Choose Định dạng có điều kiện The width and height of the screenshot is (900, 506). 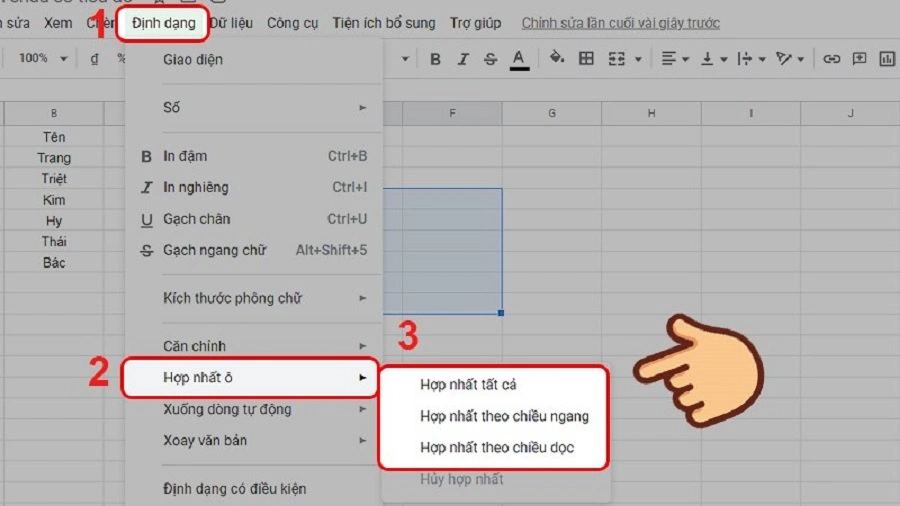254,489
